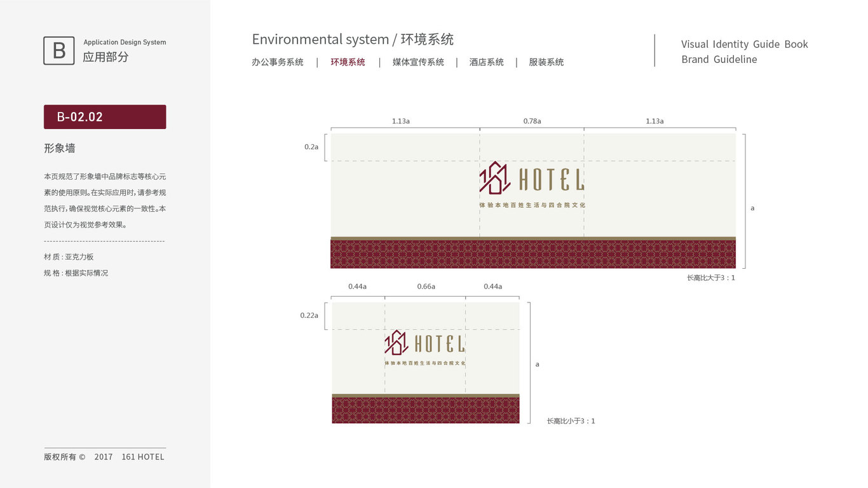This screenshot has height=488, width=868.
Task: Click the 材质 : 亚克力板 line
Action: click(69, 257)
